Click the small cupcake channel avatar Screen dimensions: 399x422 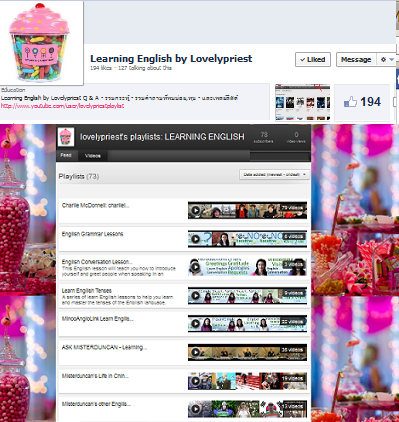[x=66, y=137]
